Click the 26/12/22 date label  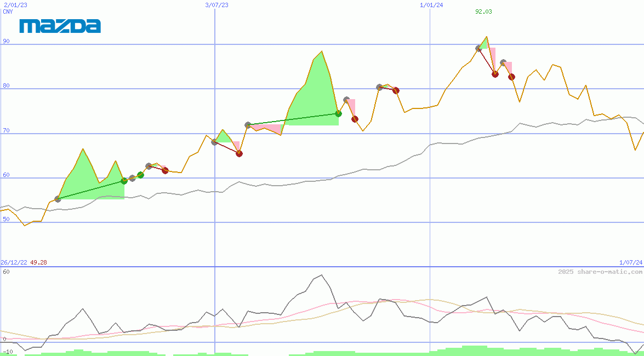14,262
